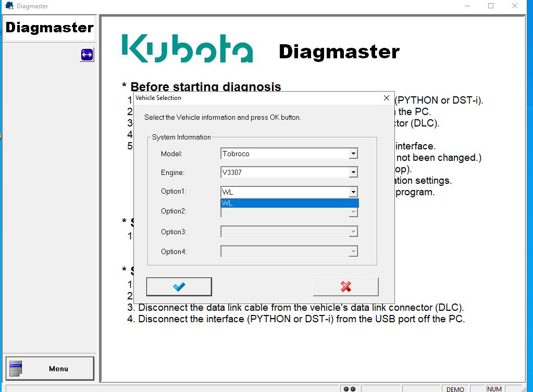Click the 'Model:' label
The width and height of the screenshot is (533, 392).
click(171, 154)
